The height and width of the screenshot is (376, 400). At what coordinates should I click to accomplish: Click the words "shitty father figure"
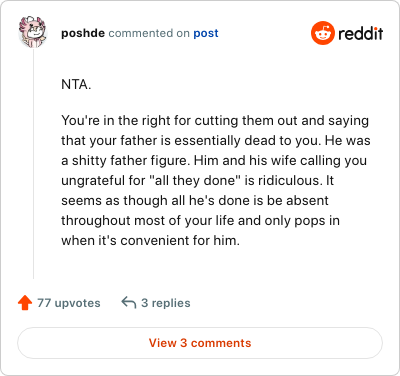(x=131, y=161)
